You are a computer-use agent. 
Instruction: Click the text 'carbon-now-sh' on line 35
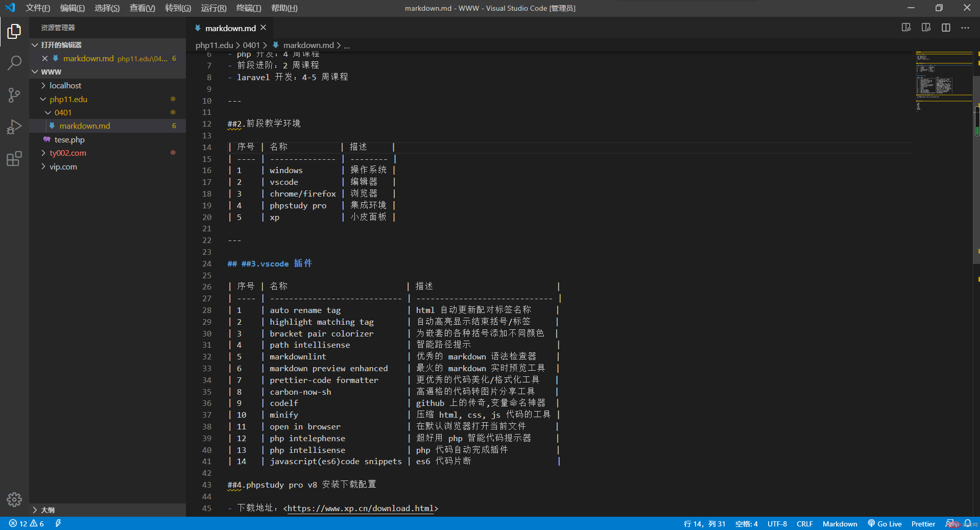point(300,392)
